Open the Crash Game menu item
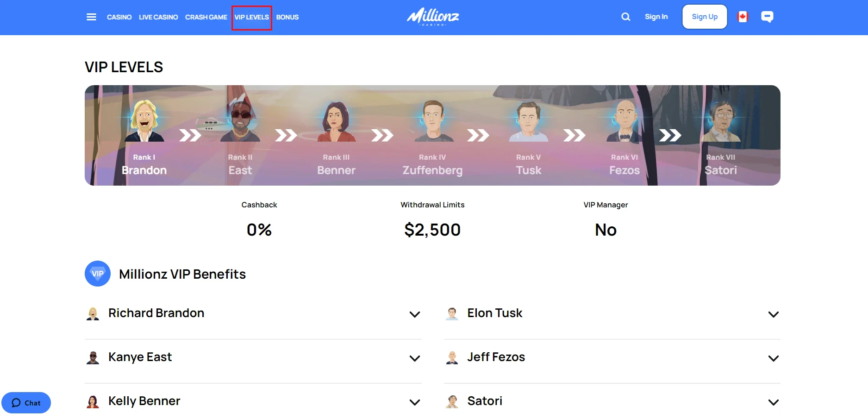This screenshot has width=868, height=418. pyautogui.click(x=206, y=17)
